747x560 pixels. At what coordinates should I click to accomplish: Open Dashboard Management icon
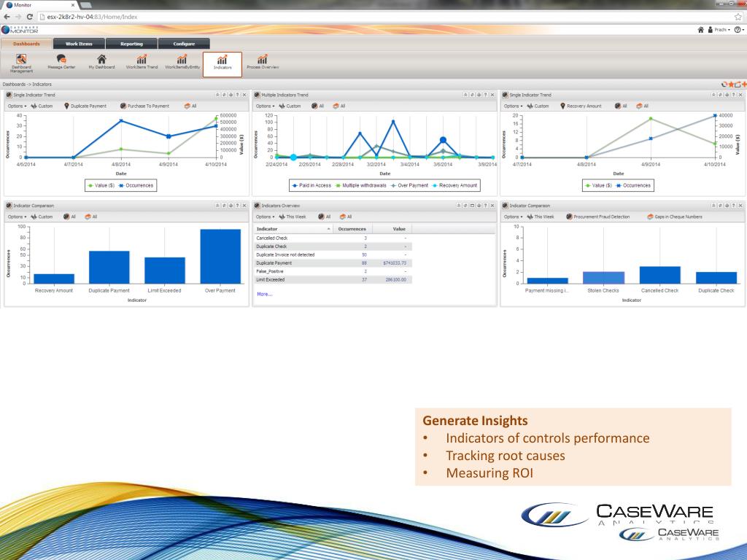pyautogui.click(x=21, y=63)
